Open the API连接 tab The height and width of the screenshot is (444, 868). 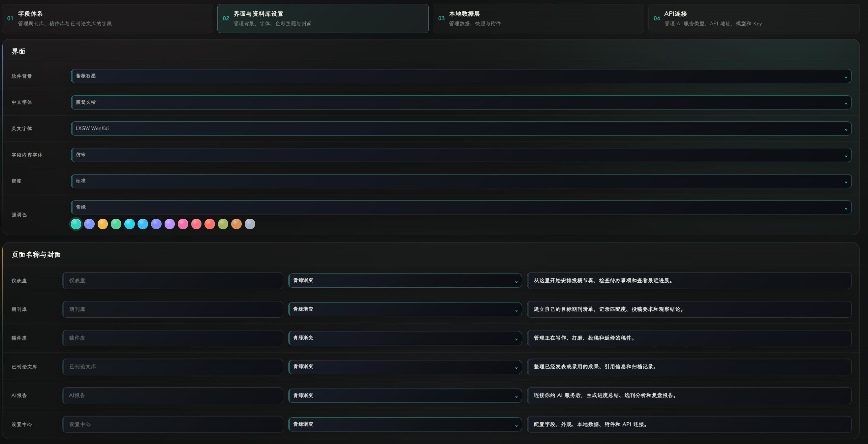pos(754,18)
